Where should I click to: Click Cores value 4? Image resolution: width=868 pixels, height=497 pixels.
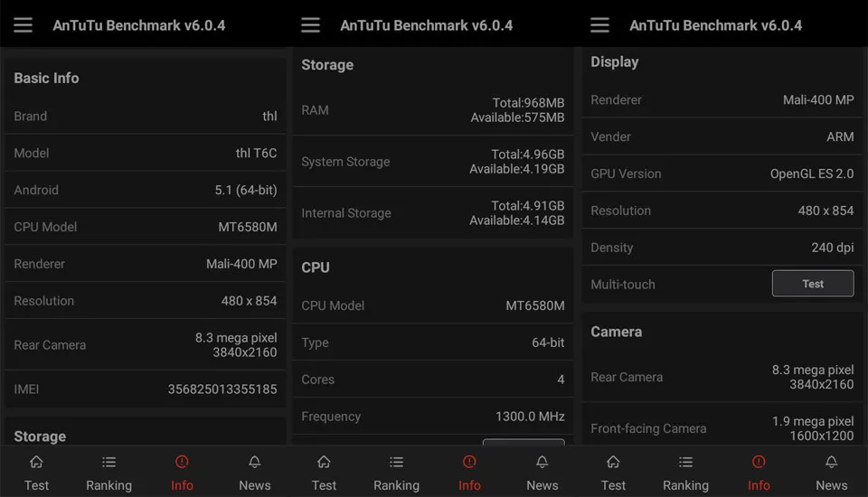pyautogui.click(x=561, y=380)
